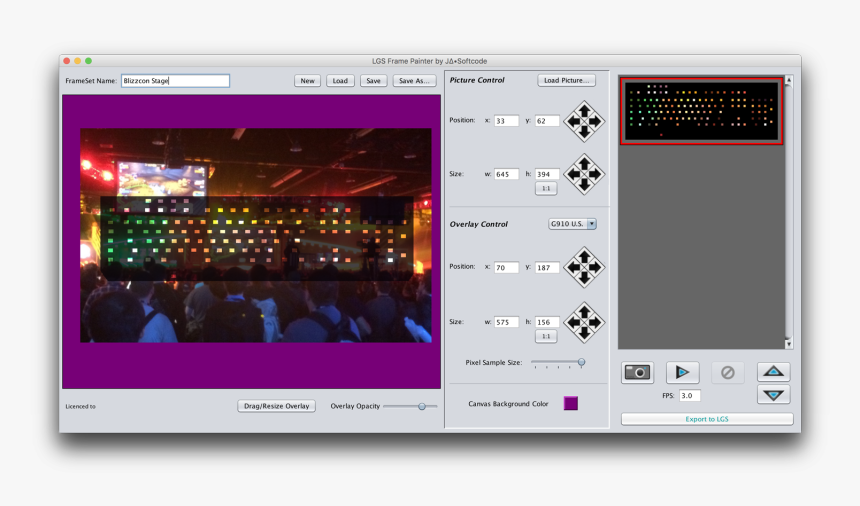Click the Picture size arrow pad
Viewport: 860px width, 506px height.
click(x=584, y=174)
